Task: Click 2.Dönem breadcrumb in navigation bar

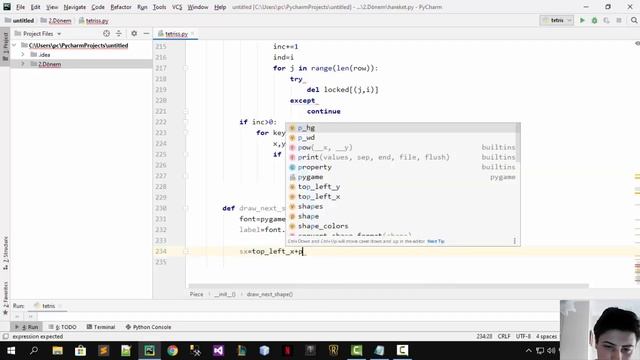Action: point(56,20)
